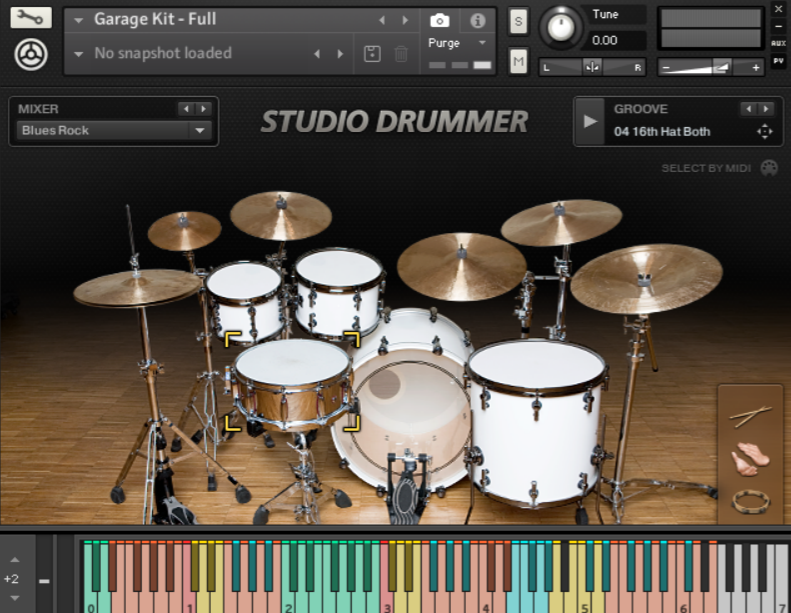Select the drumsticks icon in the side panel
Screen dimensions: 791x613
(750, 416)
